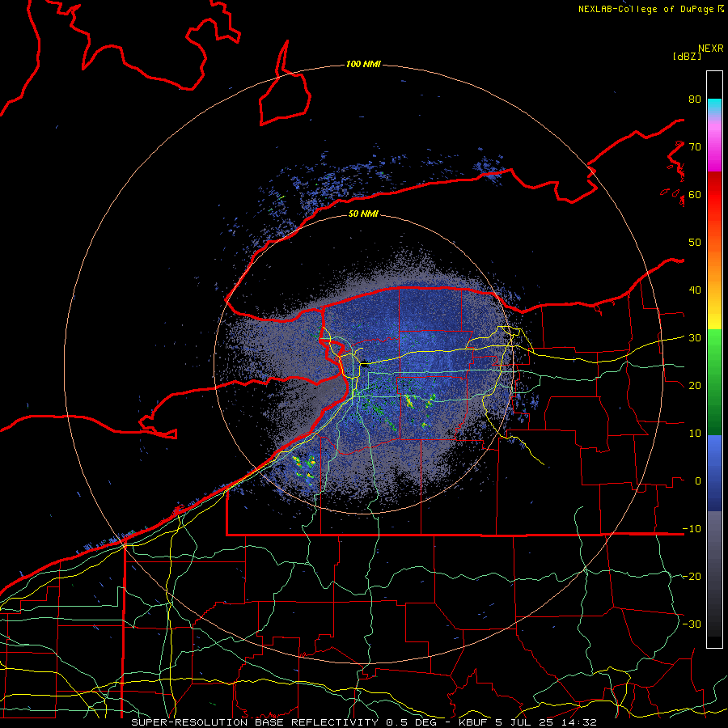Click the "NEXLAB-College of DuPage" text
The image size is (728, 728).
pos(645,9)
